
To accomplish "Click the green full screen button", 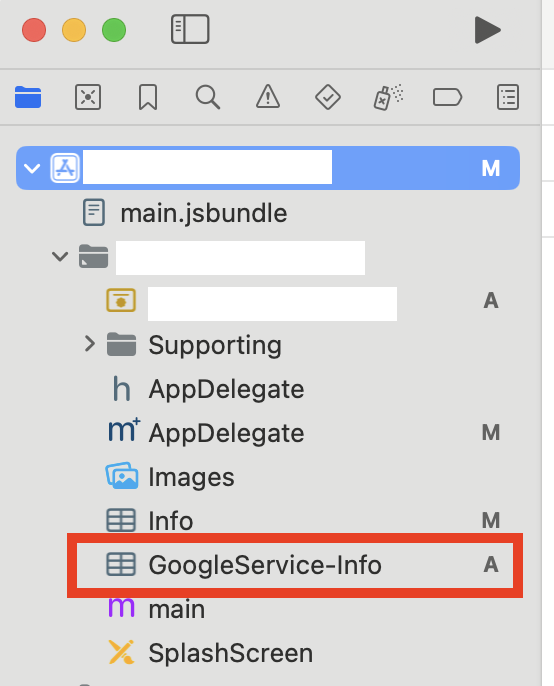I will coord(114,30).
